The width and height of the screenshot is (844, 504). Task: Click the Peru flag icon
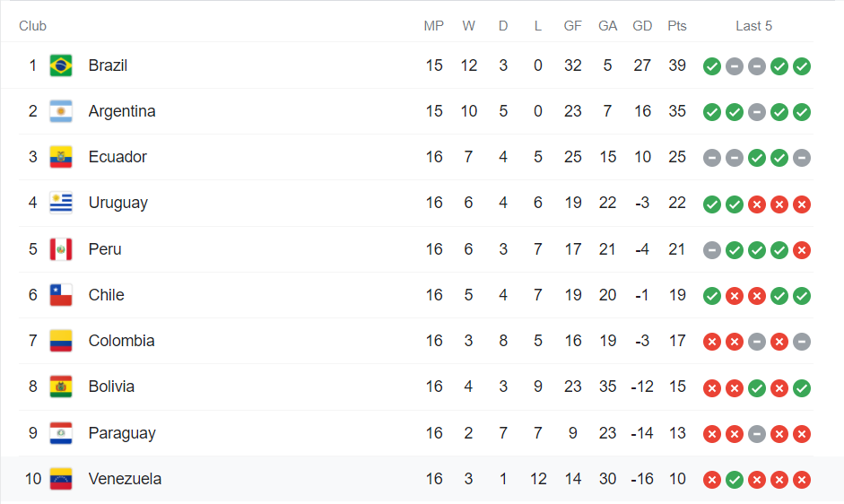(x=61, y=249)
